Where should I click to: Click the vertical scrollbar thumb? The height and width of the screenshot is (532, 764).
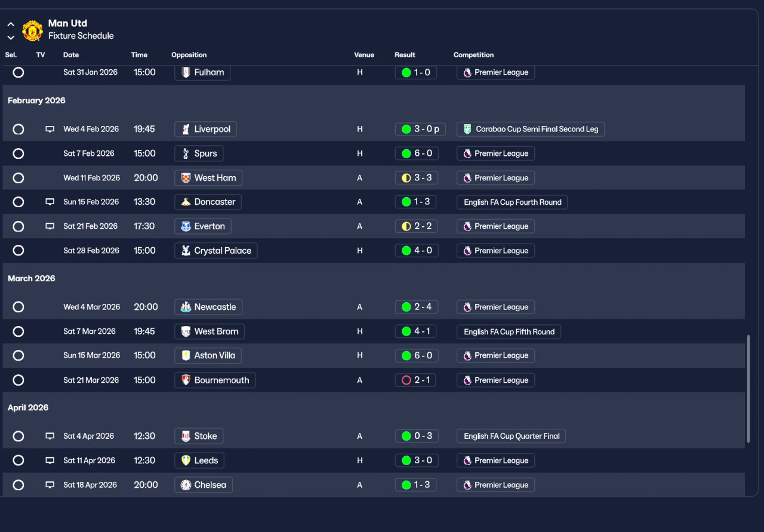click(x=748, y=389)
